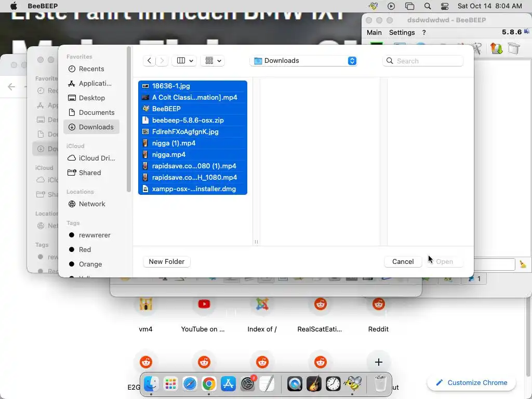Select Applications in the sidebar

tap(91, 84)
